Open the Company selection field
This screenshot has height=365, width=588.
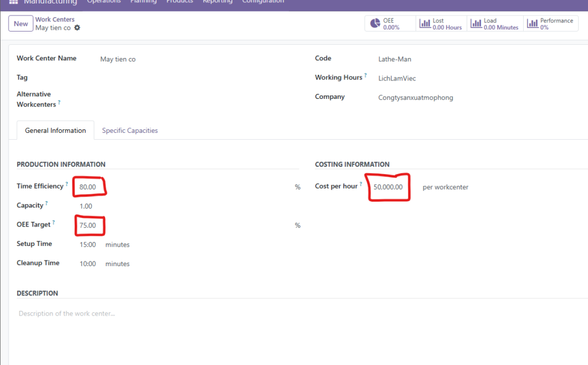pos(415,98)
